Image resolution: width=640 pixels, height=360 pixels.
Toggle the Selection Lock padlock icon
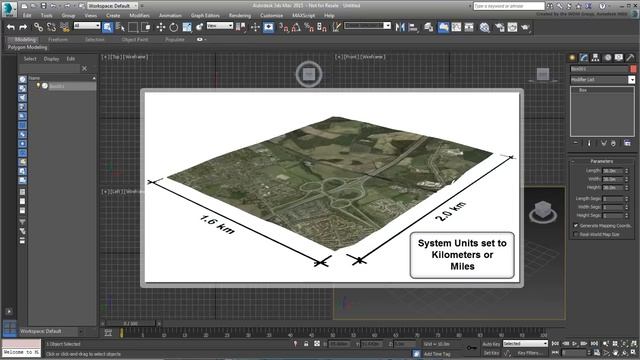[x=306, y=344]
